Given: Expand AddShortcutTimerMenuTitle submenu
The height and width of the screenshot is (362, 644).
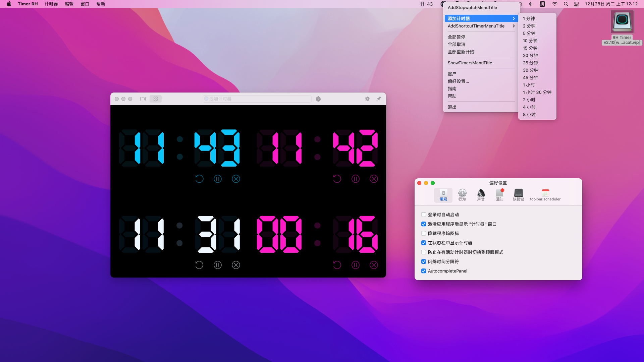Looking at the screenshot, I should 481,26.
